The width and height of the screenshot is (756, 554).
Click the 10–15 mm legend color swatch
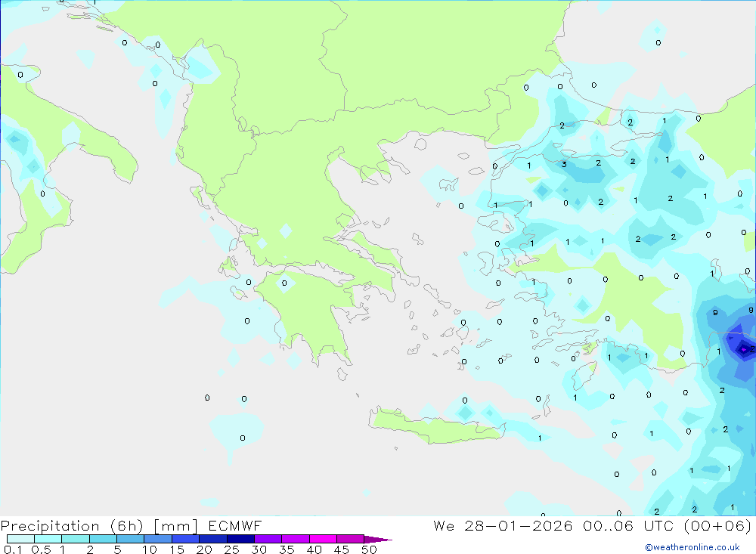158,539
